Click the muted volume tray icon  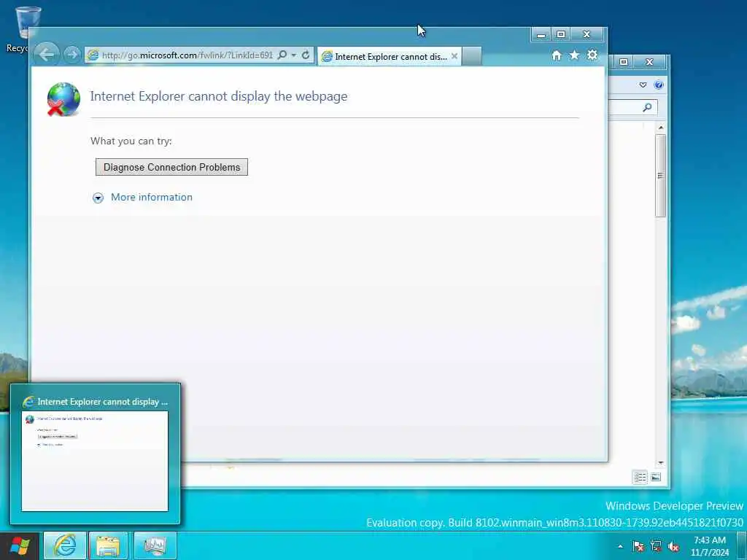[673, 546]
